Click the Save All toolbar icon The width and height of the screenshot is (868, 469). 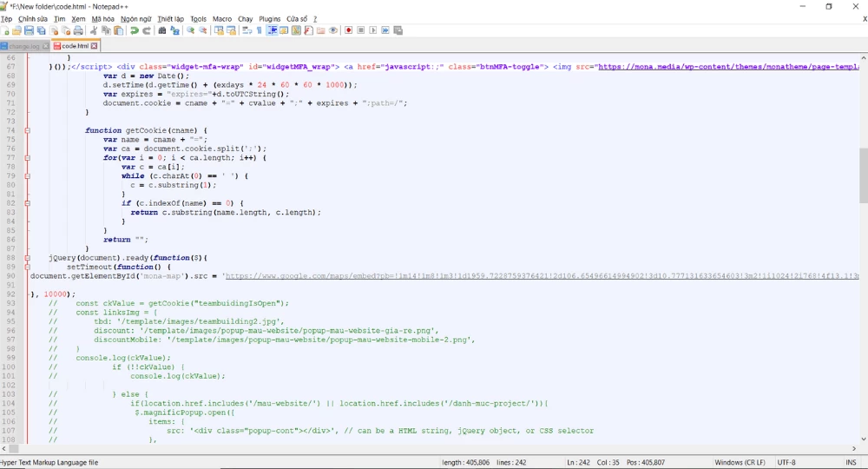(x=41, y=30)
